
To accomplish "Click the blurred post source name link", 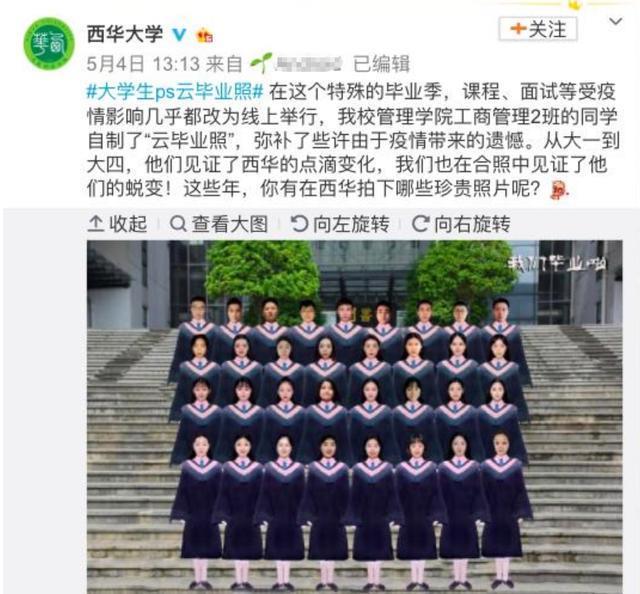I will (308, 64).
